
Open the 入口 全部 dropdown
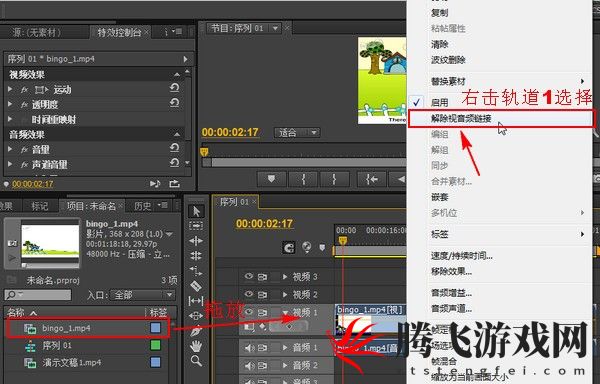(x=142, y=295)
